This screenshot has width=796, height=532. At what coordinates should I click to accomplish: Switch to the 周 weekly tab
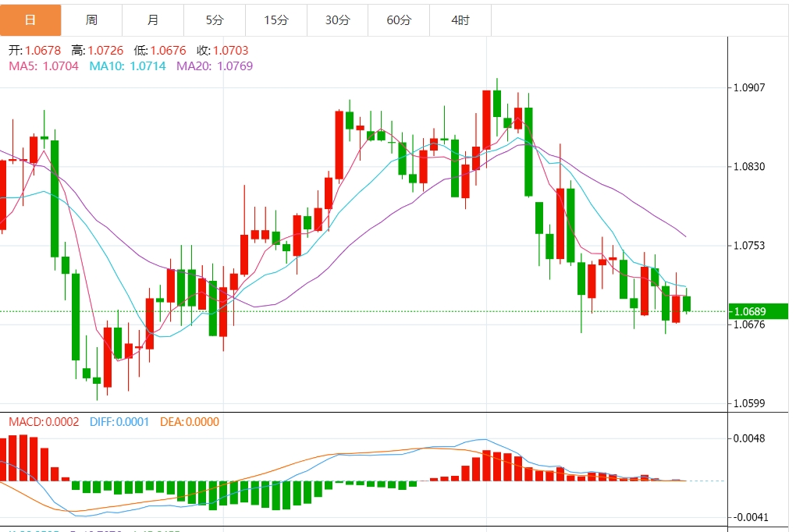point(91,20)
